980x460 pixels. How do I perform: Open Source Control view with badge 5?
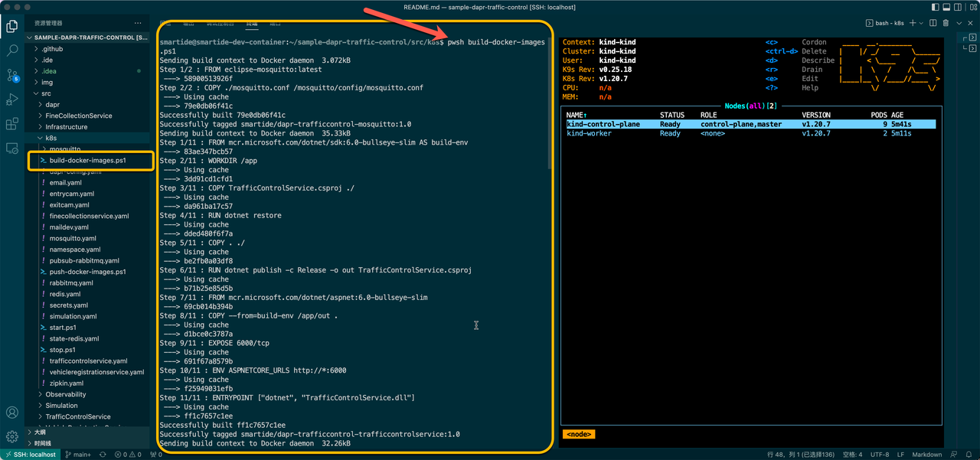[12, 75]
